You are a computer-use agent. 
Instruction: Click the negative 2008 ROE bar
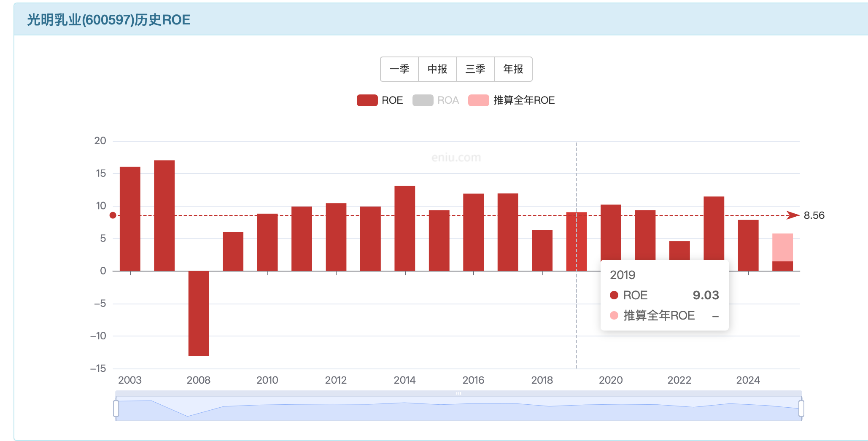click(x=199, y=313)
